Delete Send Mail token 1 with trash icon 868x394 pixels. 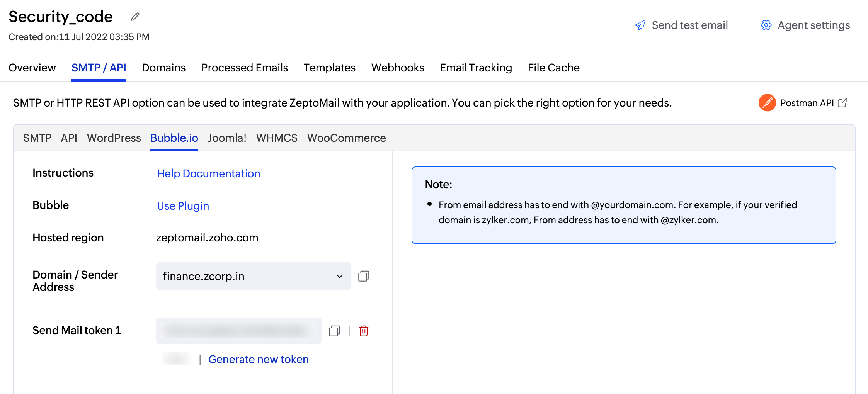364,331
